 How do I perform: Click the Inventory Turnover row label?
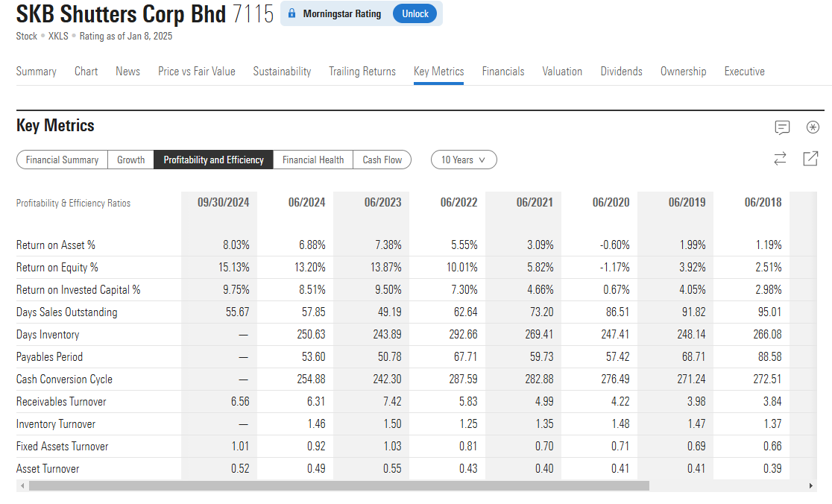(x=56, y=424)
